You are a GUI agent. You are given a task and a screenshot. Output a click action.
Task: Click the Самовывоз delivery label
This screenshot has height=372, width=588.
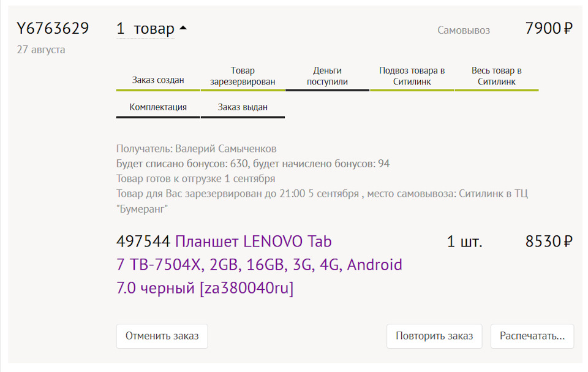[x=462, y=29]
